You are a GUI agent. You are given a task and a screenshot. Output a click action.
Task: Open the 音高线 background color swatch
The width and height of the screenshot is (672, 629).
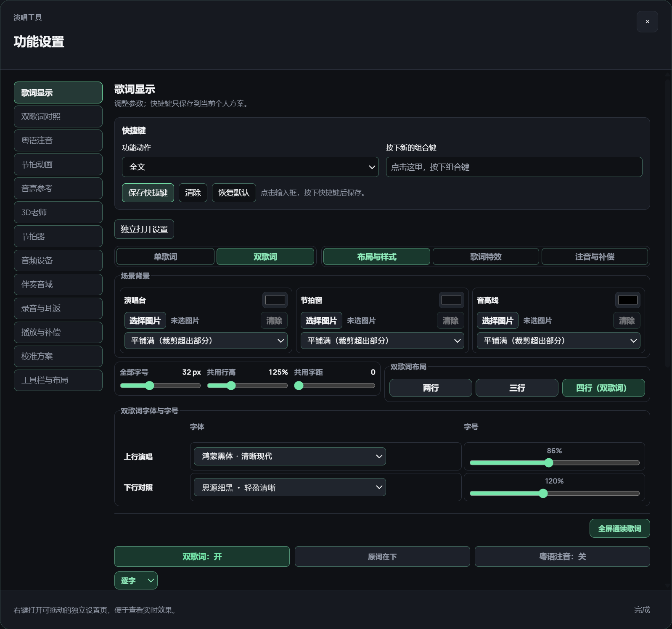627,300
